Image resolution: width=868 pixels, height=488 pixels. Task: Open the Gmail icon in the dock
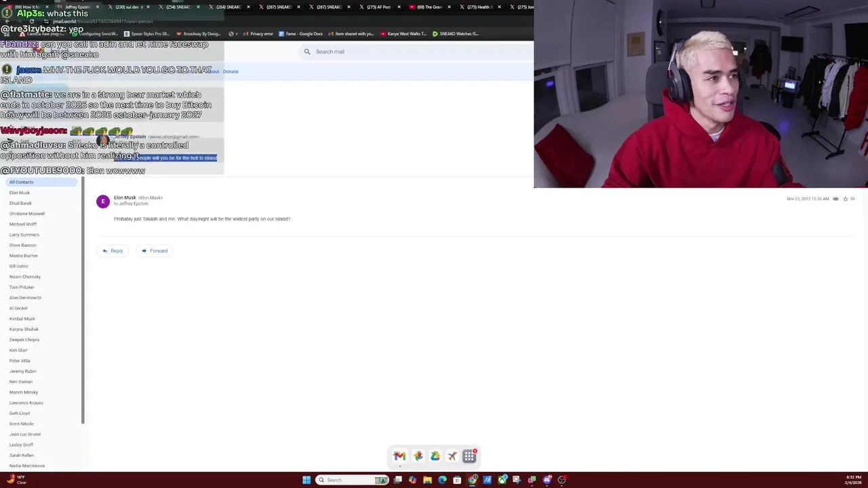pos(399,456)
